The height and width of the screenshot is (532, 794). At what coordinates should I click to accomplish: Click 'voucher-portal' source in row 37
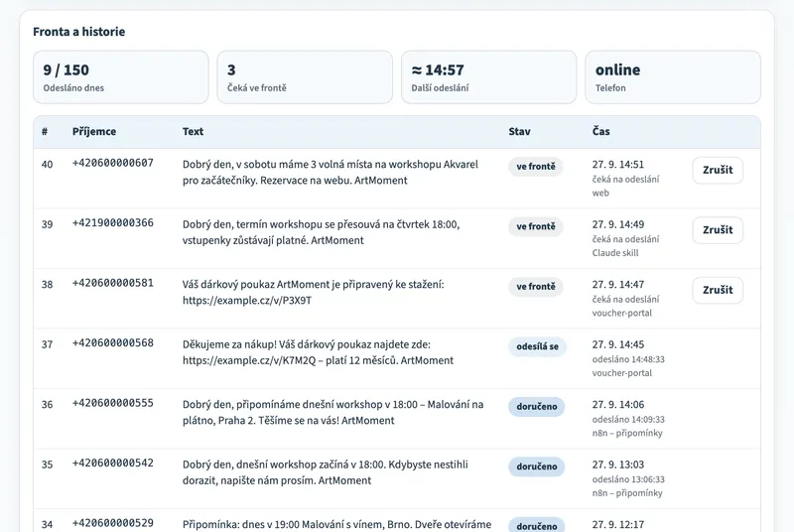click(622, 373)
